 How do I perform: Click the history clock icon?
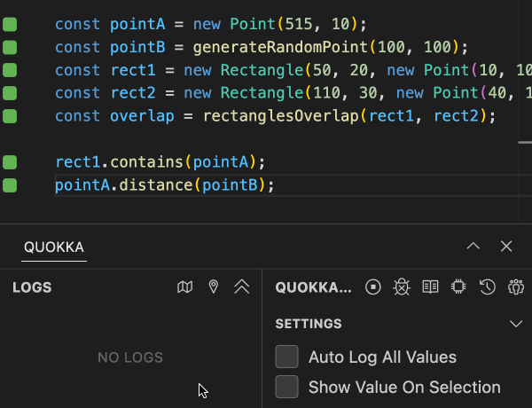point(487,287)
